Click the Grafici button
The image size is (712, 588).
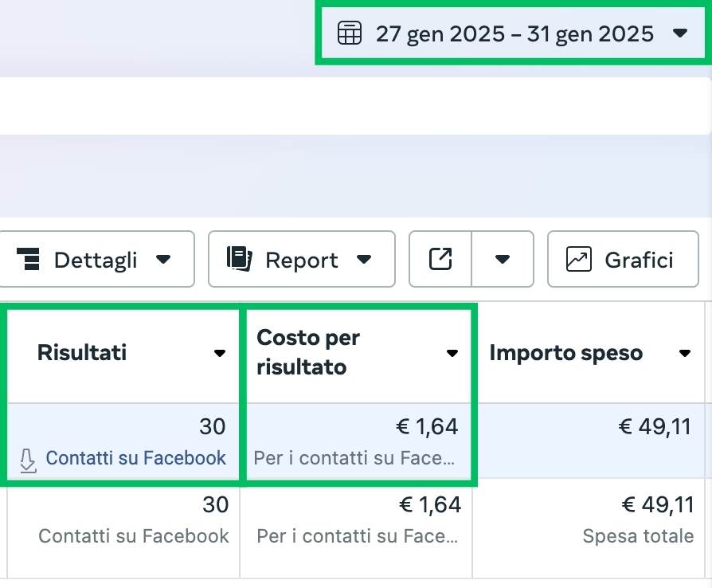pyautogui.click(x=623, y=258)
